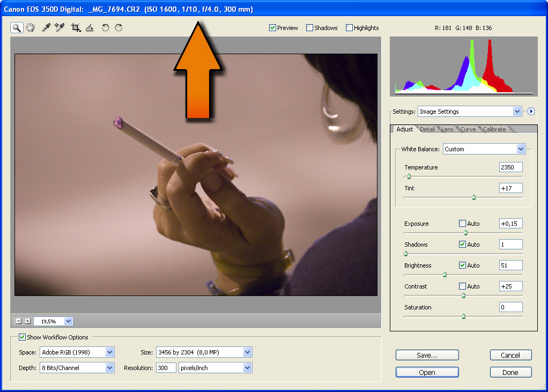Click the RGB histogram display

[463, 66]
